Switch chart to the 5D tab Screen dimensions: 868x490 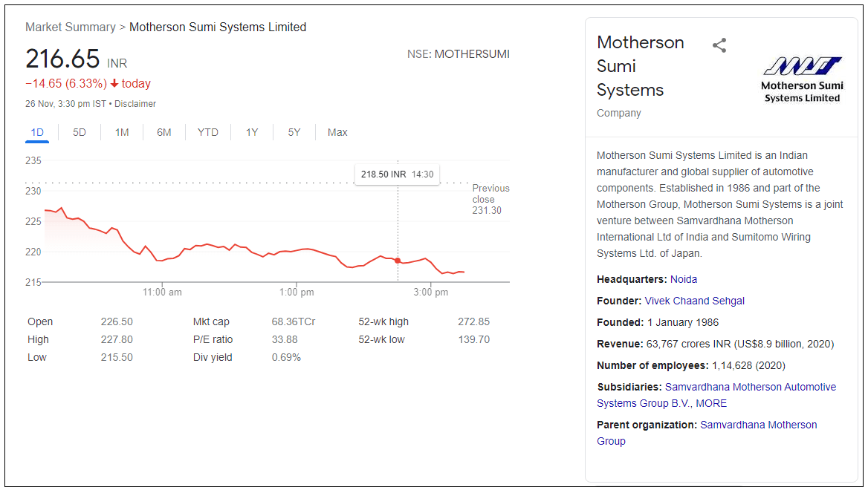coord(80,132)
